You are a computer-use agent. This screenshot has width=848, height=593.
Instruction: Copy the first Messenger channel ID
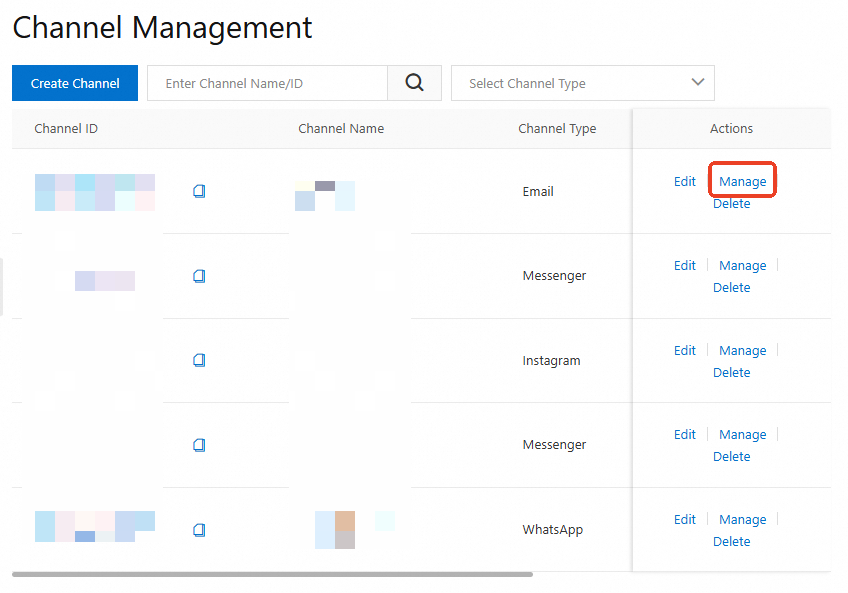coord(198,276)
